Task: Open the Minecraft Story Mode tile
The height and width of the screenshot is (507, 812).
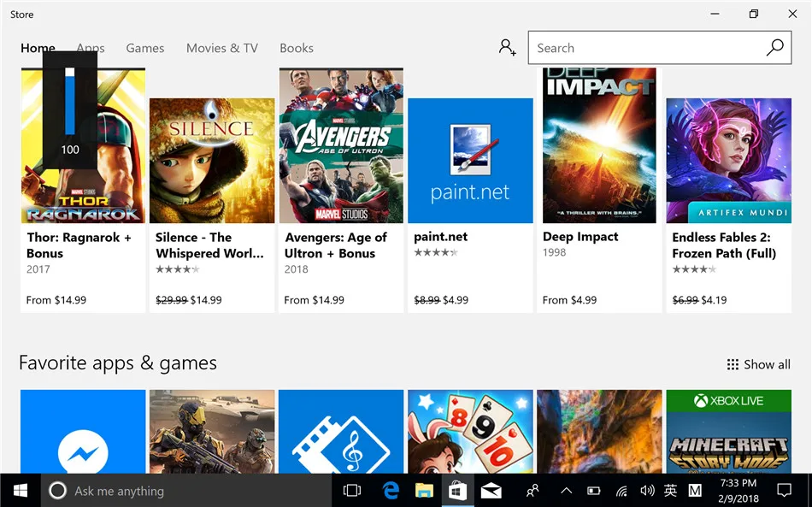Action: (x=728, y=432)
